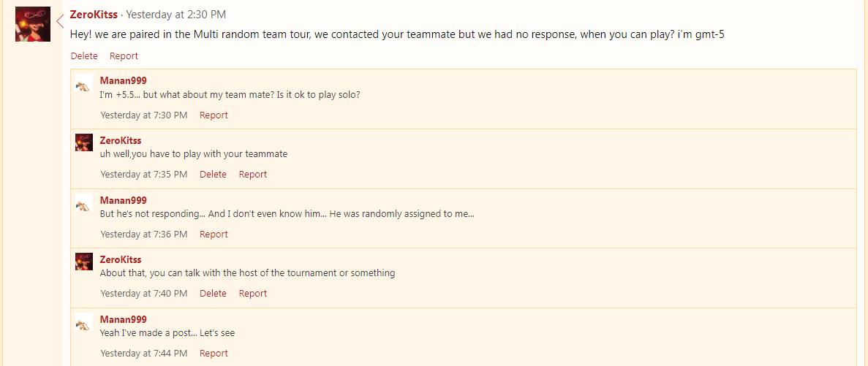Click the Manan999 username above the "I'm +5.5" comment
Viewport: 868px width, 366px height.
click(123, 80)
